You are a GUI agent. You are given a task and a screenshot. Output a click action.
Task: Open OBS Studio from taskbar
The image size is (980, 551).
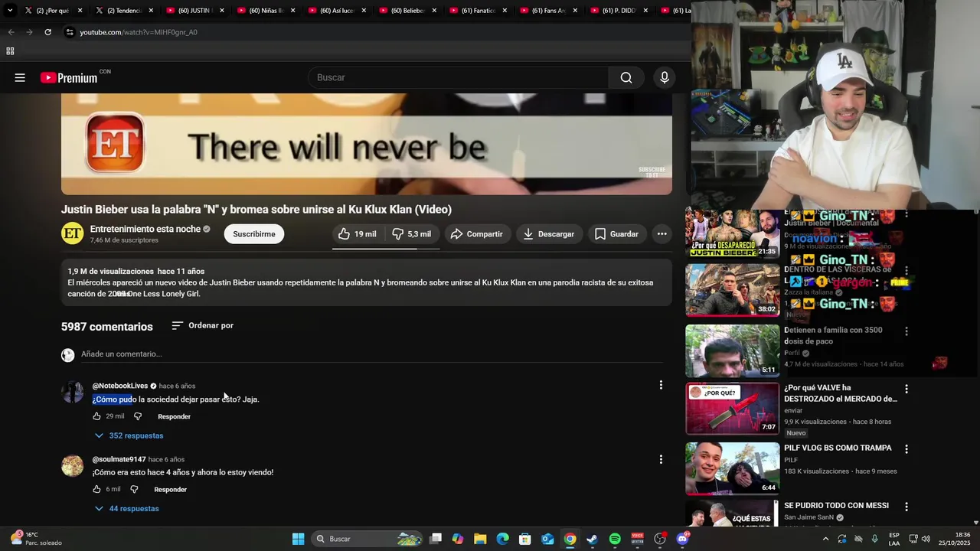[659, 539]
